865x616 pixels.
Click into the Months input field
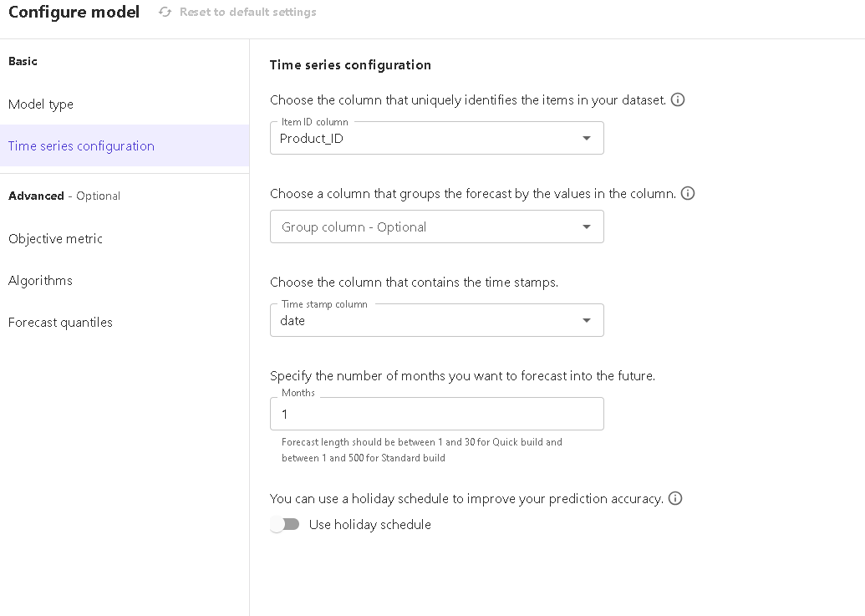(x=436, y=414)
